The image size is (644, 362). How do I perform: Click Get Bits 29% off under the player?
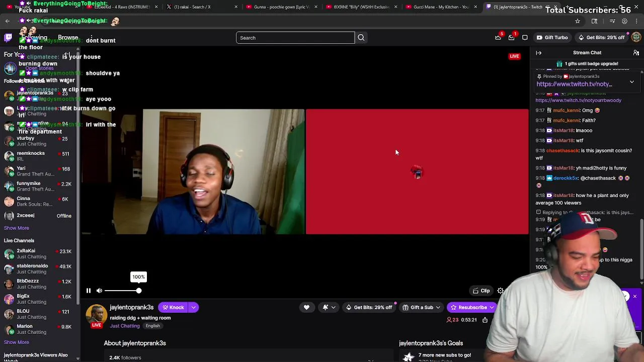click(369, 307)
